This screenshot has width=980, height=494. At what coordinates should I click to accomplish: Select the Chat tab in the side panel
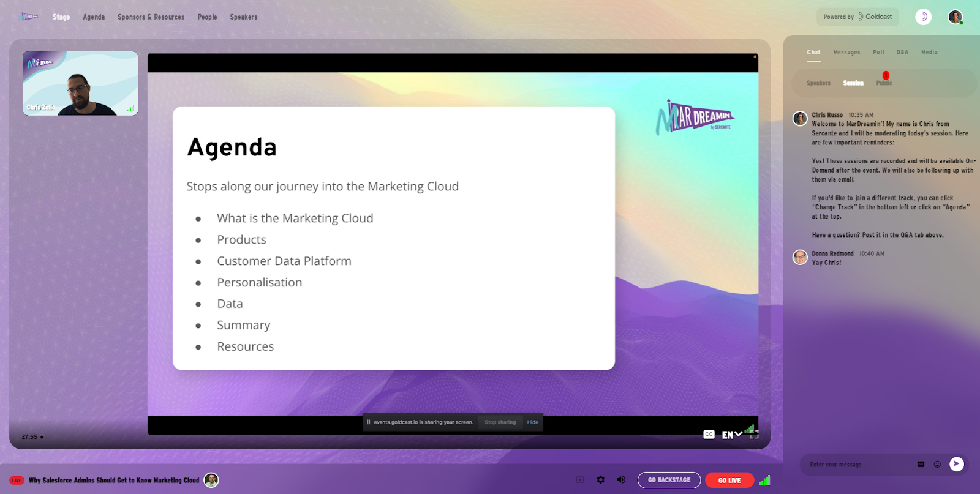pos(813,53)
